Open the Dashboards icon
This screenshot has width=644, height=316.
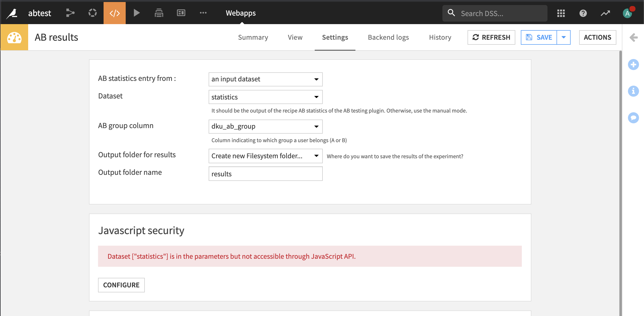pyautogui.click(x=181, y=13)
